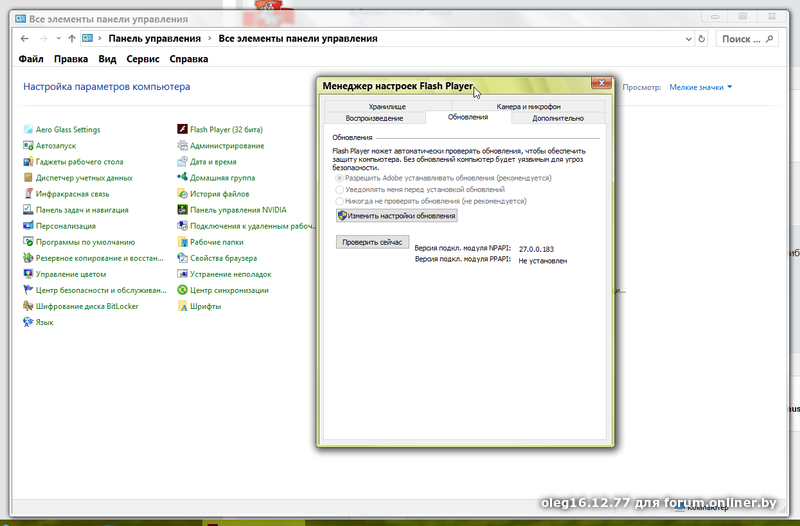Click Проверить сейчас button
This screenshot has height=526, width=800.
[372, 242]
